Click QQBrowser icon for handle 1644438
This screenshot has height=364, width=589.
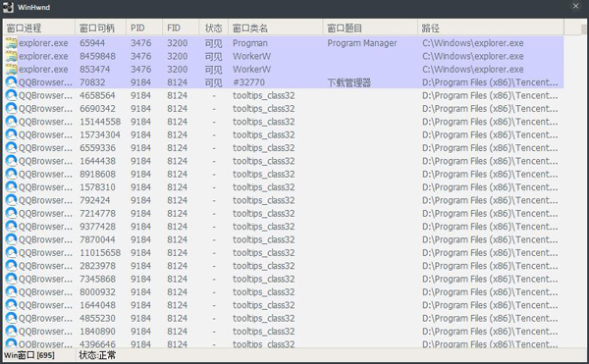coord(11,161)
